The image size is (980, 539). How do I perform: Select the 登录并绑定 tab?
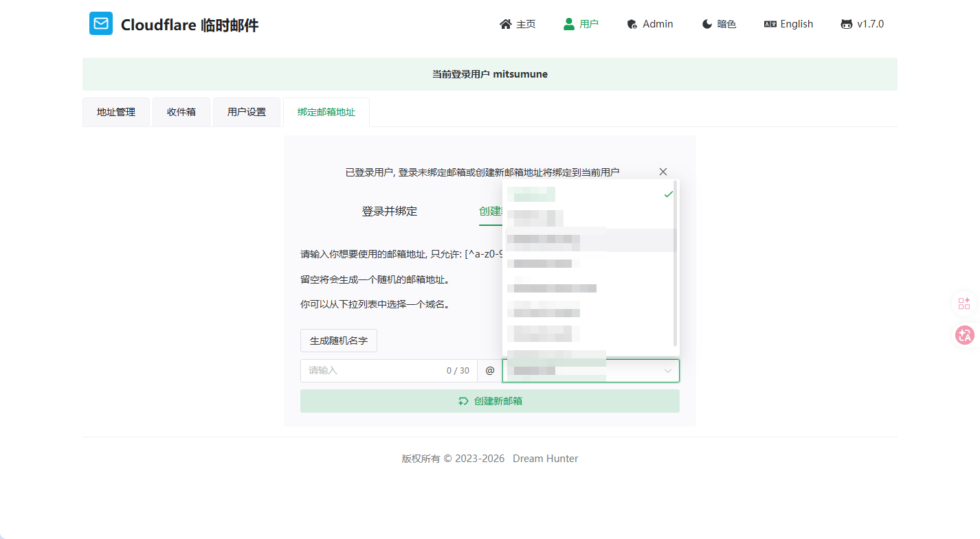click(390, 211)
